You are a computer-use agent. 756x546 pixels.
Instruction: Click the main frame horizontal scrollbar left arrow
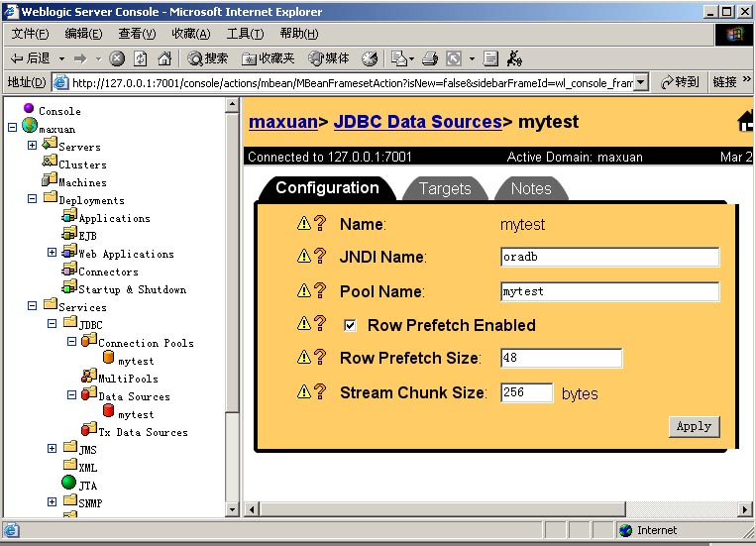tap(252, 509)
